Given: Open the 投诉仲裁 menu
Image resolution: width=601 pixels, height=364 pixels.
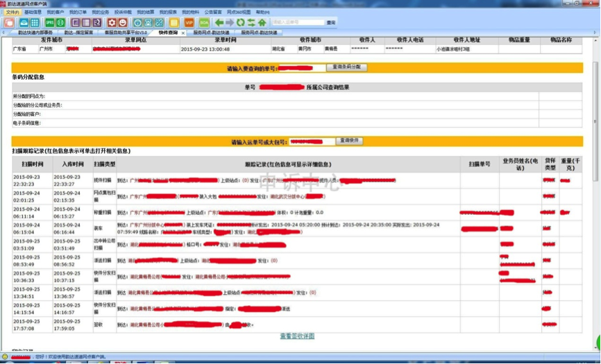Looking at the screenshot, I should point(123,12).
